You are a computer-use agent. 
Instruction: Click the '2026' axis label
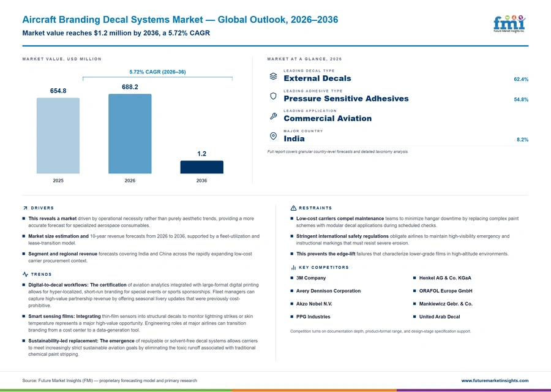pyautogui.click(x=130, y=181)
